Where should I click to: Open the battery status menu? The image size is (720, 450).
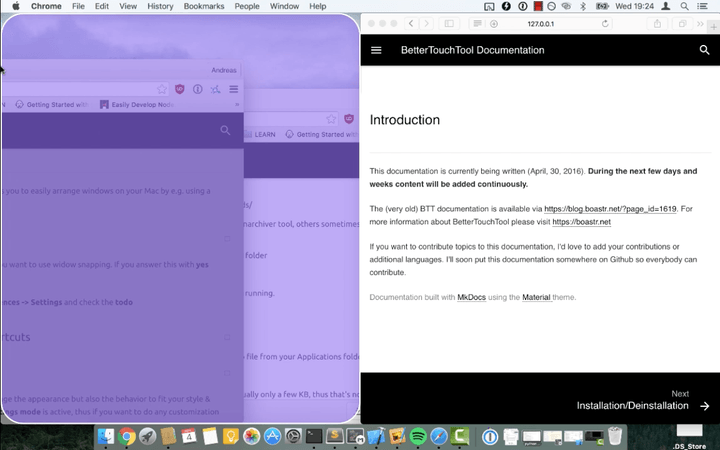[x=602, y=6]
